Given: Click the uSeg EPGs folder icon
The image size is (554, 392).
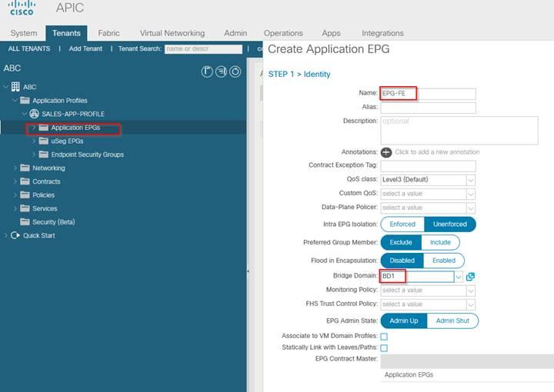Looking at the screenshot, I should pyautogui.click(x=43, y=141).
